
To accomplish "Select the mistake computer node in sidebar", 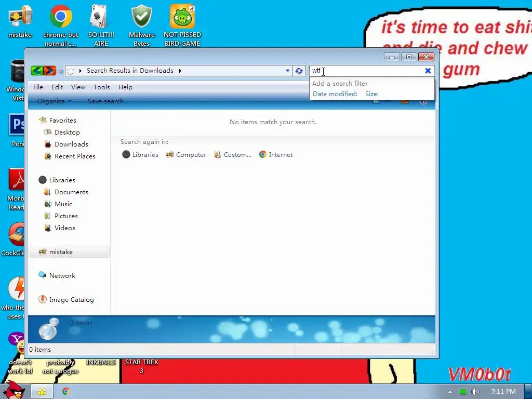I will tap(69, 252).
